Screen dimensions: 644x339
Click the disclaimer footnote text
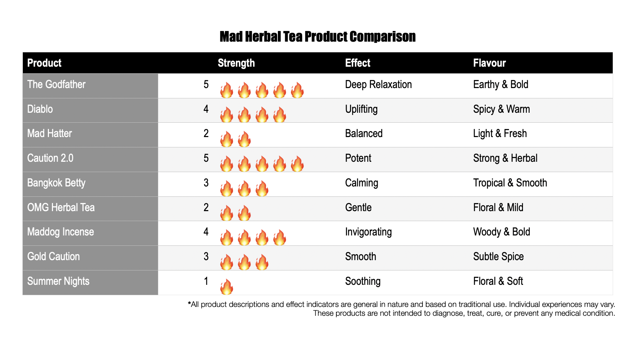401,309
